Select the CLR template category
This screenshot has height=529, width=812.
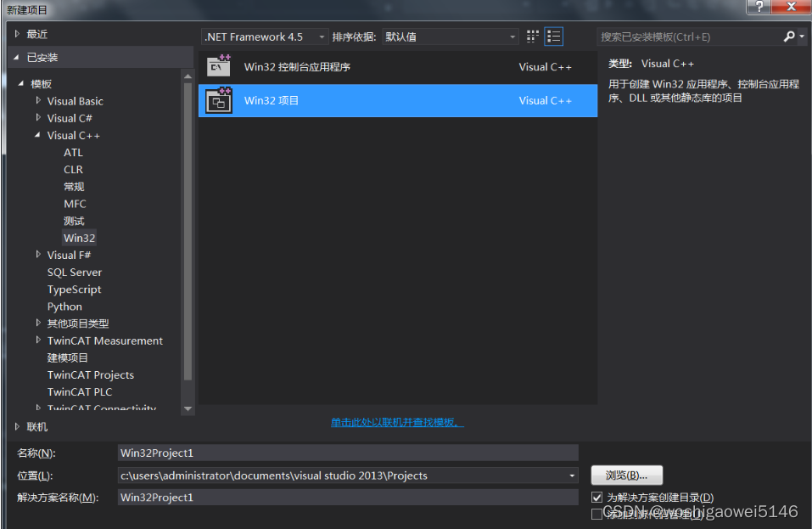pos(73,170)
